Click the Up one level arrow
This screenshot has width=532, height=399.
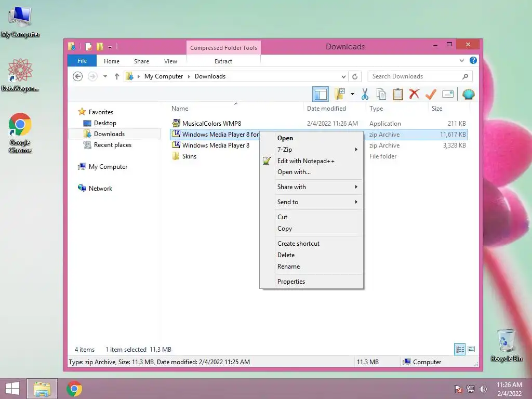[117, 76]
